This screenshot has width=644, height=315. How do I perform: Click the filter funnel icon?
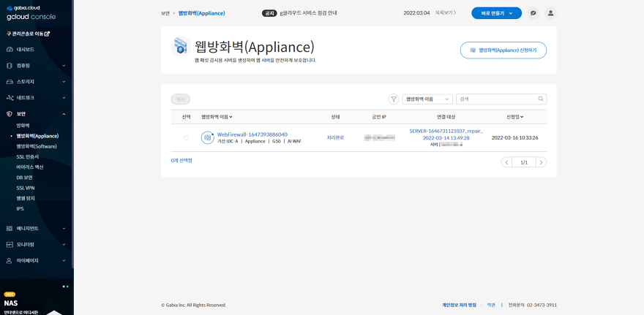[394, 99]
